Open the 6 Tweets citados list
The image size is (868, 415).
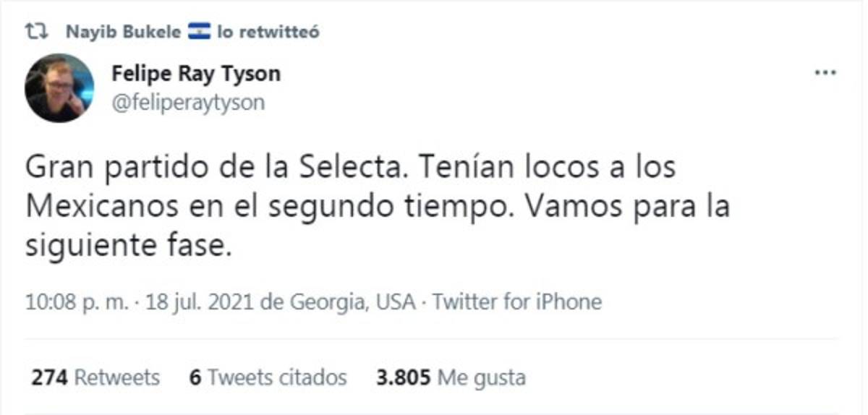(x=268, y=377)
